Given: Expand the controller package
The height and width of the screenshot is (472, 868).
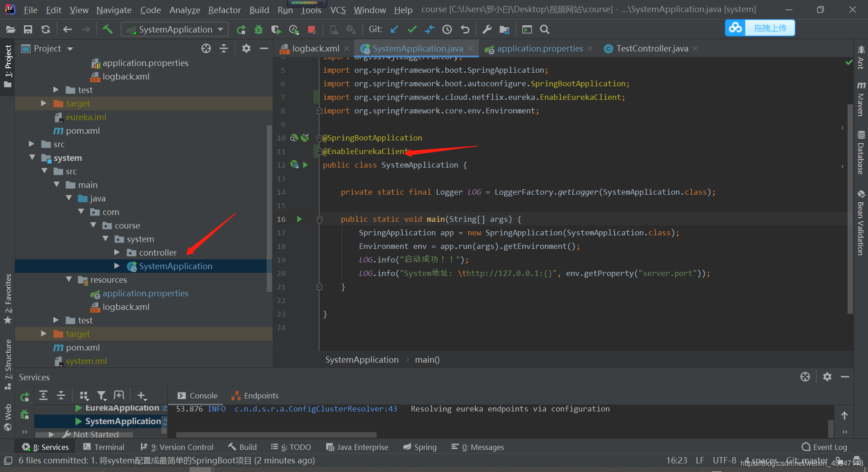Looking at the screenshot, I should 117,252.
